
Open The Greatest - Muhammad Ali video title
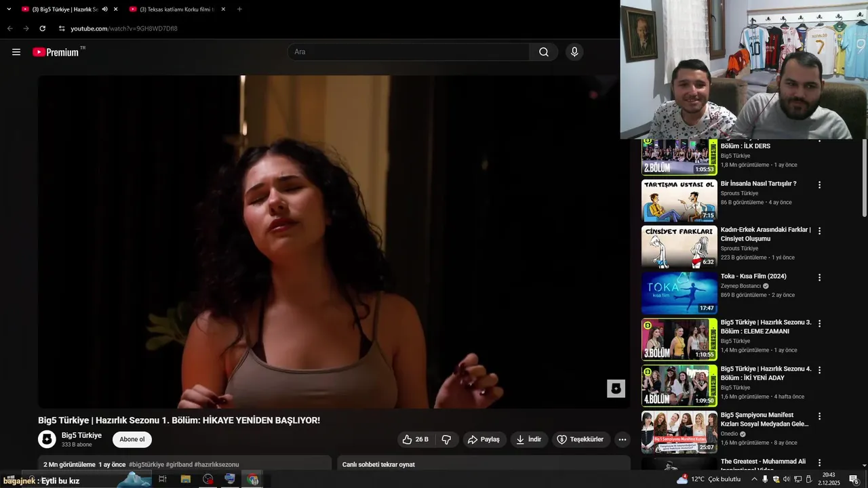tap(763, 464)
